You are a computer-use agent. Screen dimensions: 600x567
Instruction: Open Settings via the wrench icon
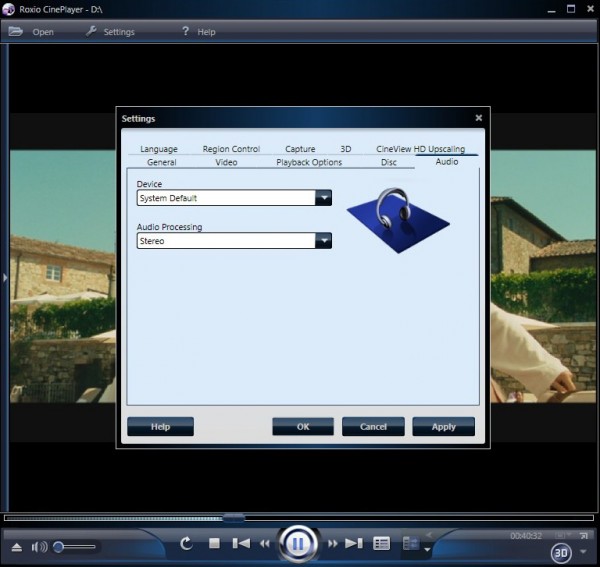91,31
